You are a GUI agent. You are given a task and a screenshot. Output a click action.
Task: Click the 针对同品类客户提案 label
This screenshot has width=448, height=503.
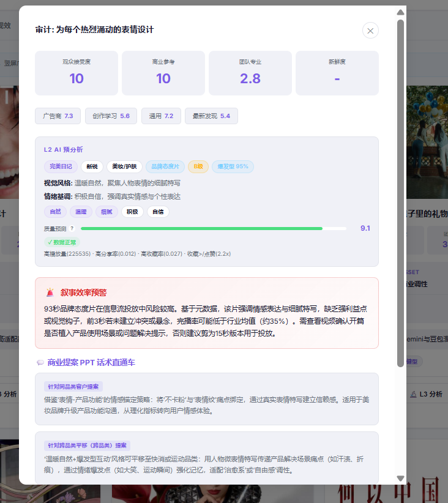[73, 387]
